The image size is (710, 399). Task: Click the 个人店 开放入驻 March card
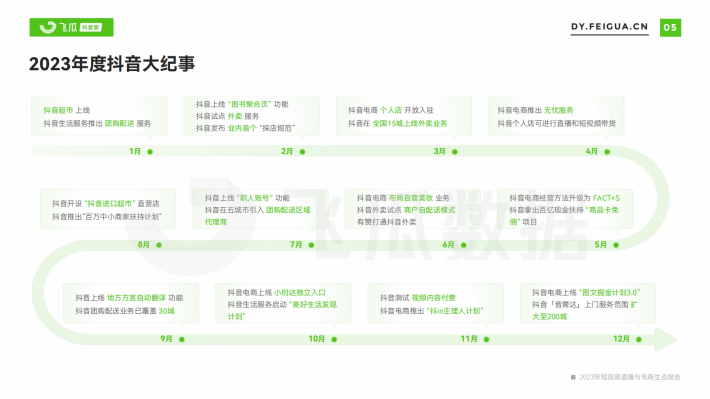[x=404, y=116]
